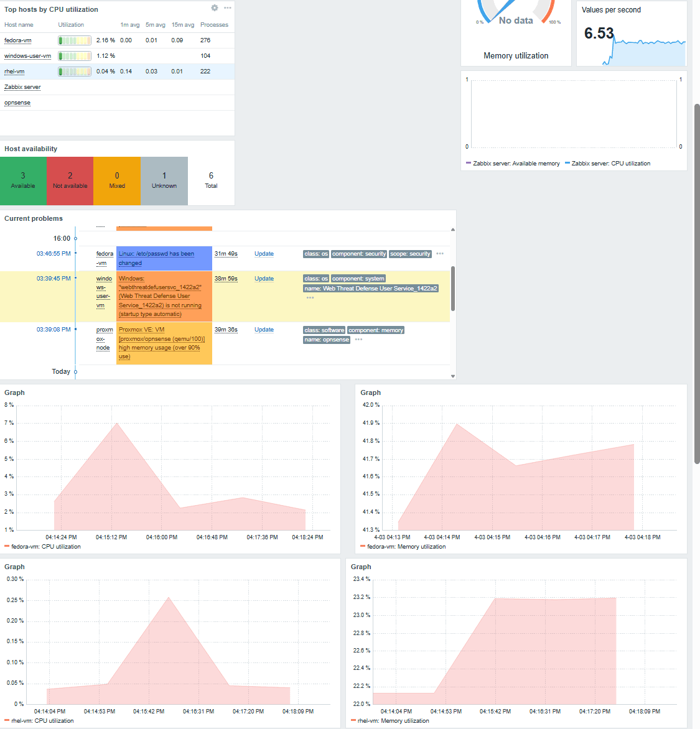Open the 03:46:55 PM problem time
This screenshot has width=700, height=729.
coord(54,254)
